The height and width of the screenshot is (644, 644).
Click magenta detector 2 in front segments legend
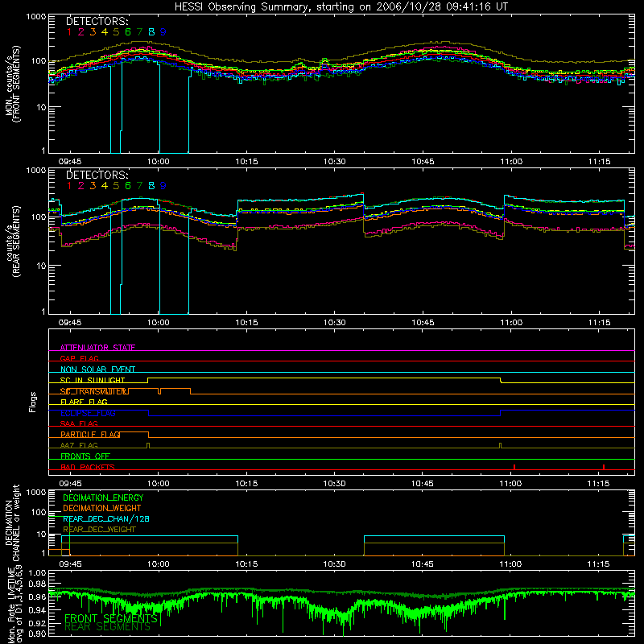tap(81, 32)
